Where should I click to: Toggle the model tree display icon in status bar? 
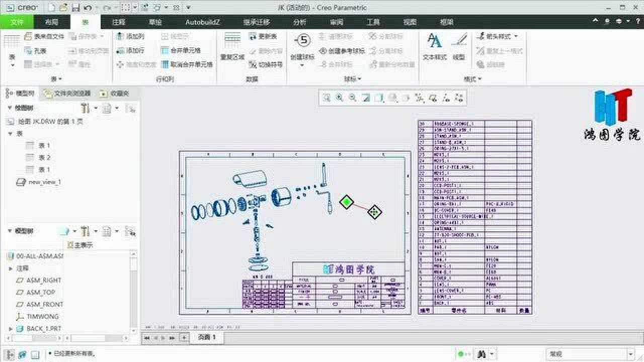(10, 354)
